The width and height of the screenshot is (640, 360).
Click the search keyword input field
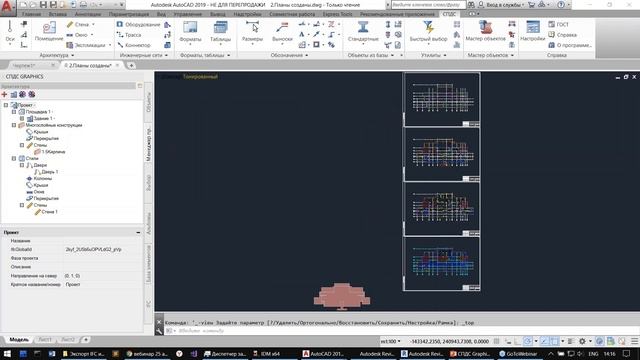[x=428, y=5]
